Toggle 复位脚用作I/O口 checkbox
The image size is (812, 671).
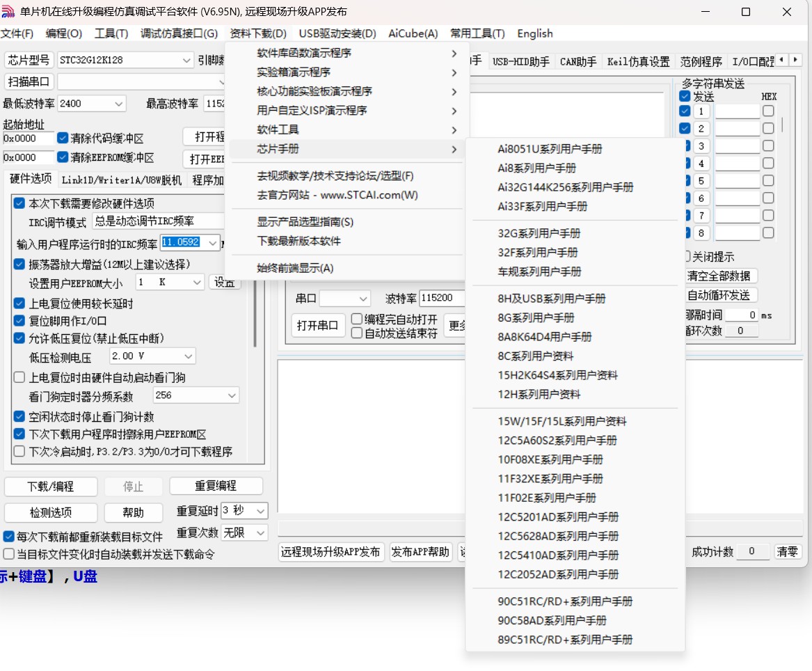(19, 321)
